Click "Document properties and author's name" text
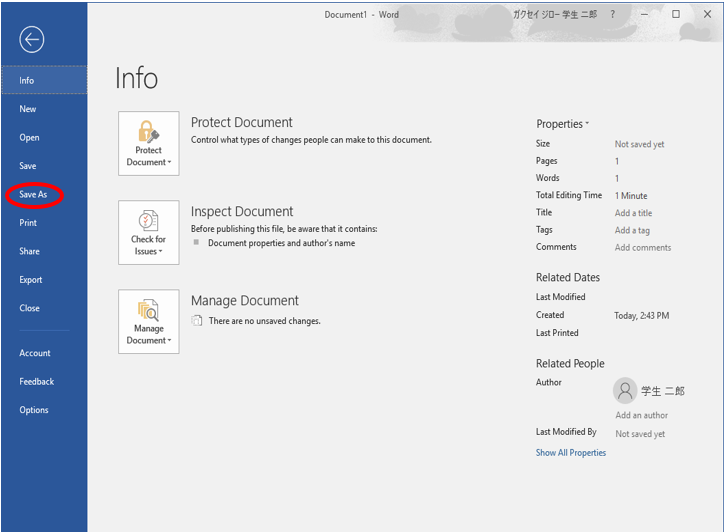 tap(282, 243)
